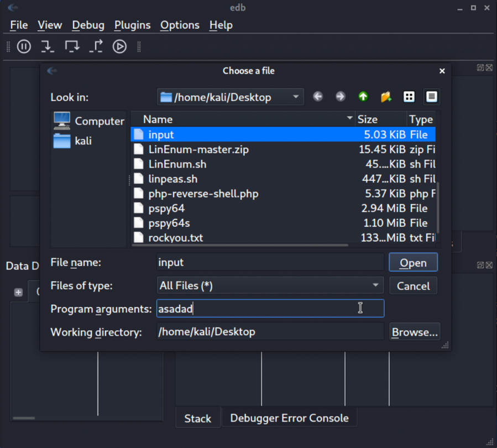Screen dimensions: 497x448
Task: Create new folder icon in file dialog
Action: pos(386,97)
